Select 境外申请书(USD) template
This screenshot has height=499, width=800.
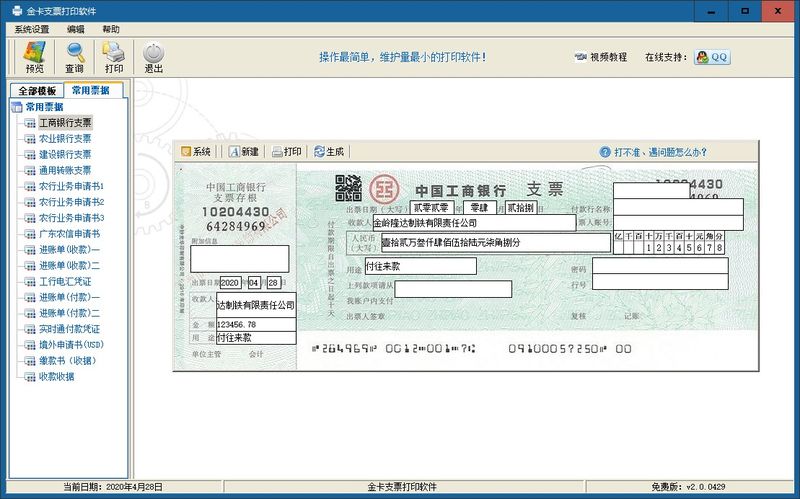71,344
